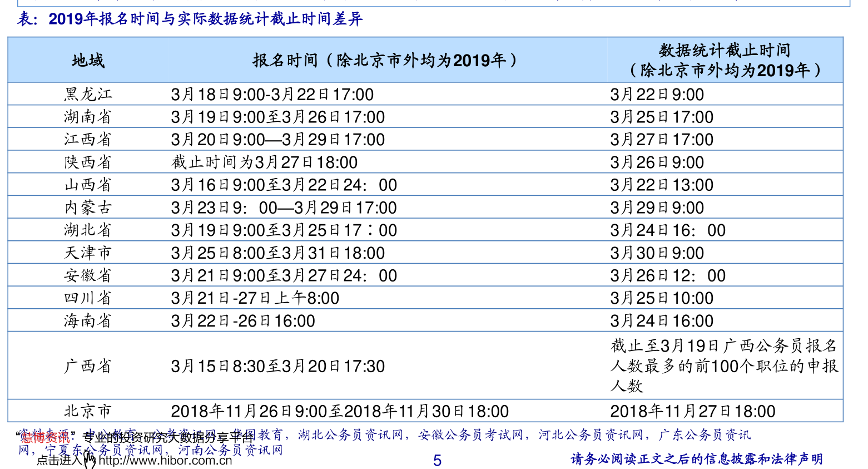Click 北京市 cutoff time 2018年11月27日18:00
Screen dimensions: 868x469
(692, 412)
